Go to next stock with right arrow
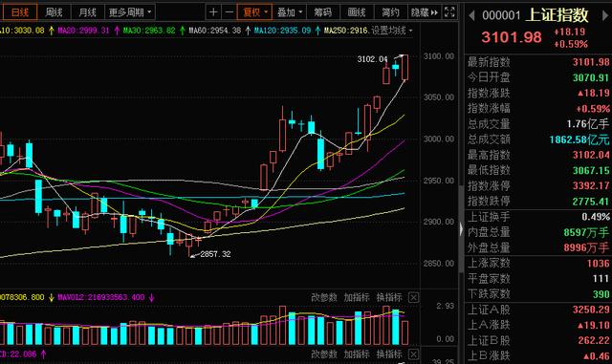Screen dimensions: 612x364 coord(606,15)
